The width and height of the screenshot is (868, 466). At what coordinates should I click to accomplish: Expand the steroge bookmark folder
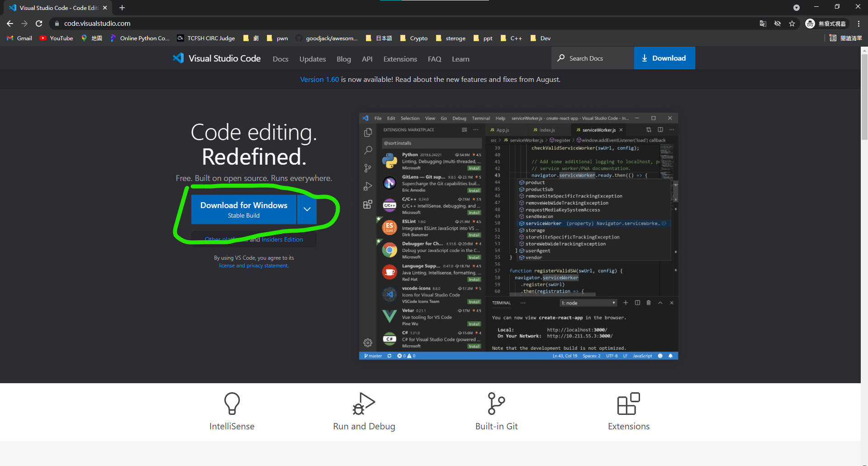(x=451, y=38)
